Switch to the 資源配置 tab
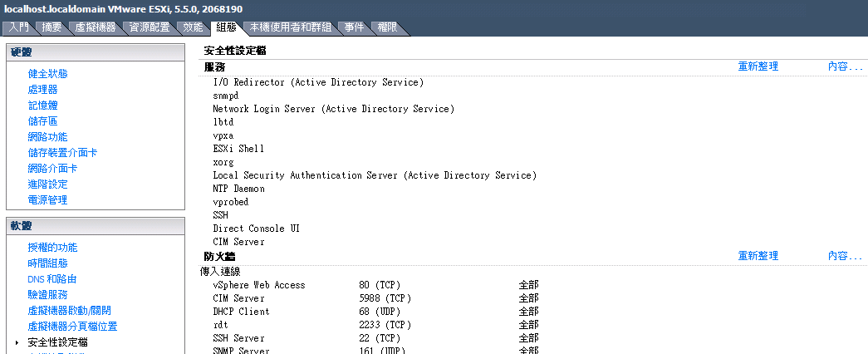Screen dimensions: 868x354 point(150,27)
